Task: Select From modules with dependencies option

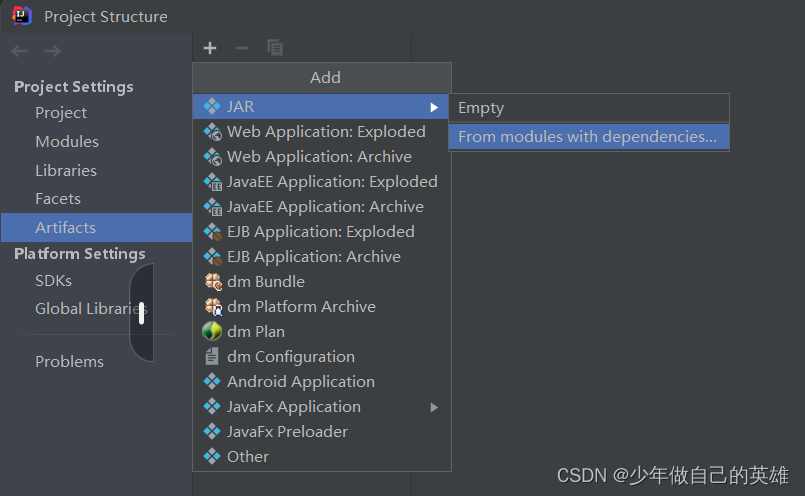Action: (589, 137)
